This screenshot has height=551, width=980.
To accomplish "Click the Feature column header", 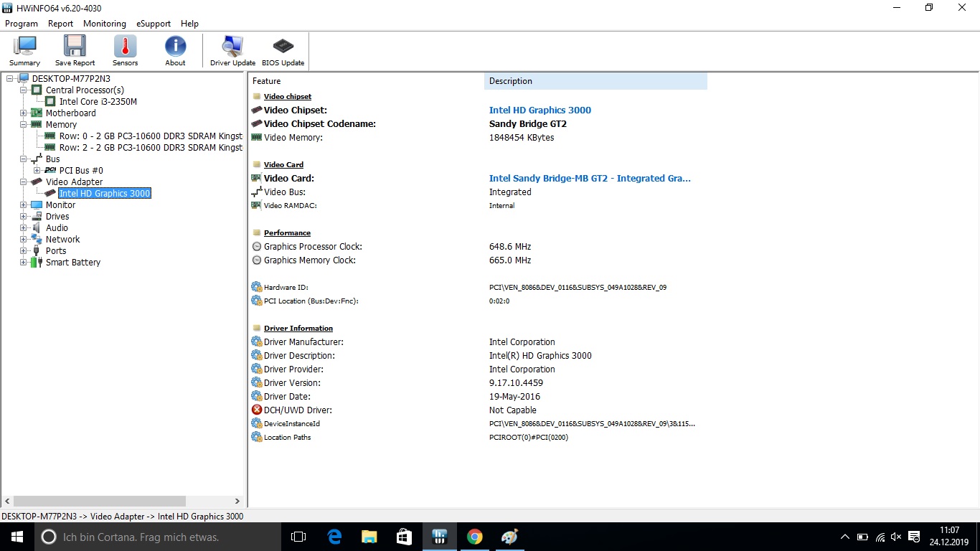I will coord(366,81).
